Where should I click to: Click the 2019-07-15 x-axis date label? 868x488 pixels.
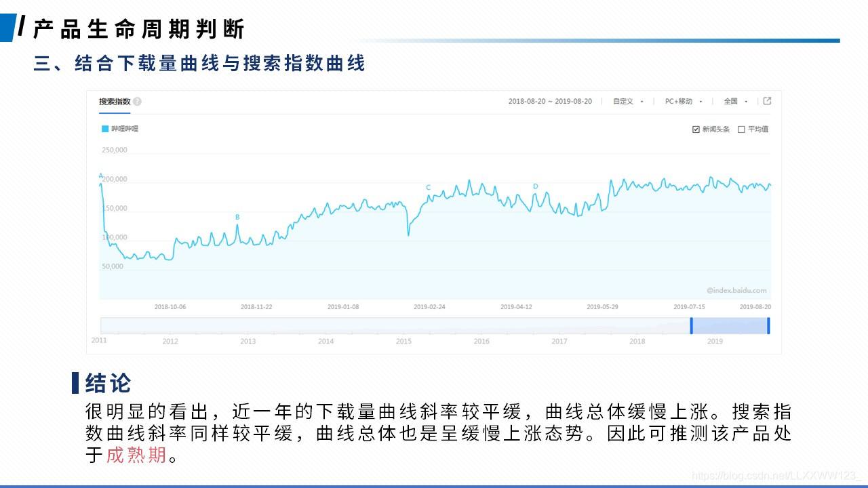[x=690, y=306]
